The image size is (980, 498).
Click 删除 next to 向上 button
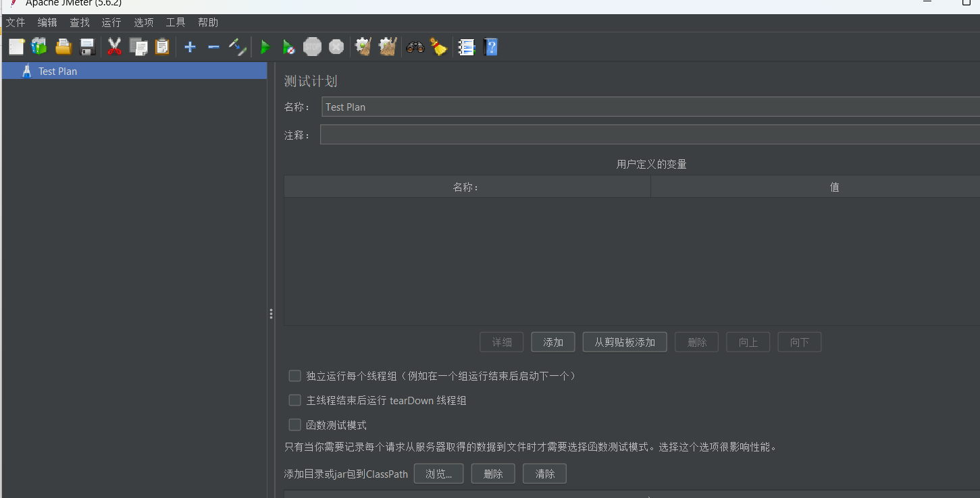[x=697, y=342]
